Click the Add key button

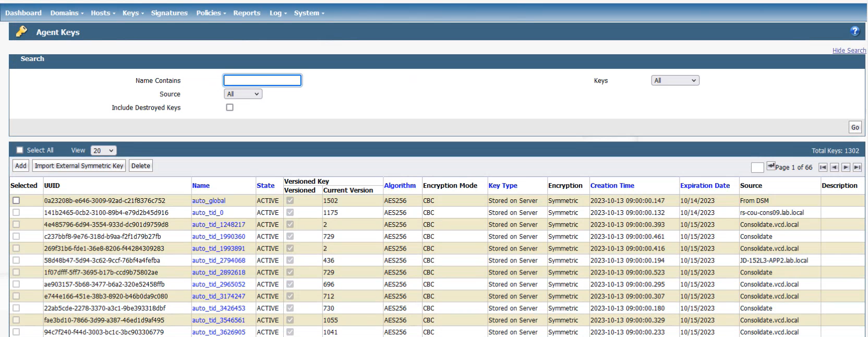(21, 166)
